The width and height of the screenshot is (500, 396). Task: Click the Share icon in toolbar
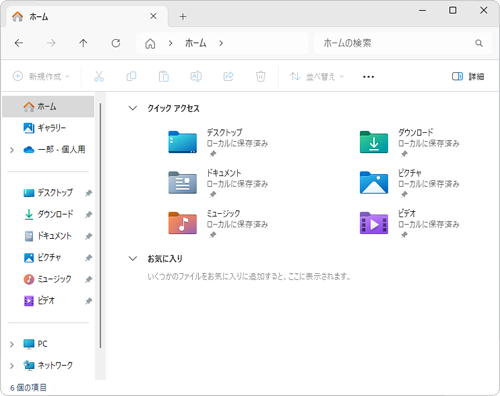click(x=228, y=76)
